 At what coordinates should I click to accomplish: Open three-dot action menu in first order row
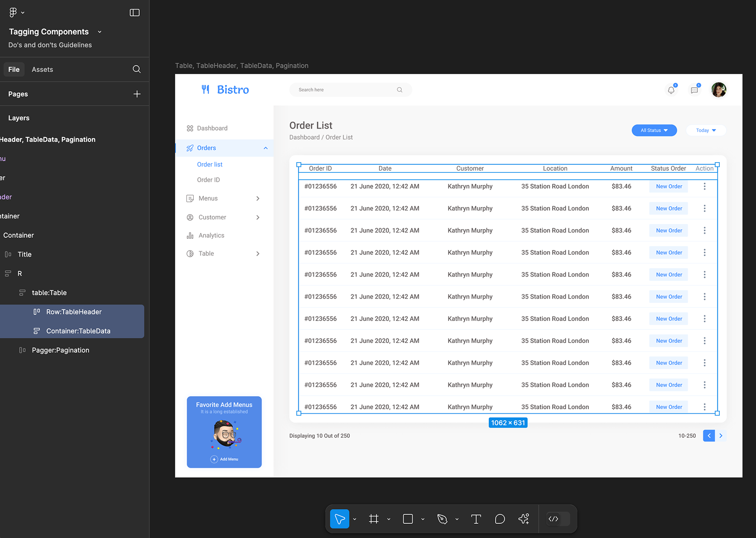[x=705, y=186]
